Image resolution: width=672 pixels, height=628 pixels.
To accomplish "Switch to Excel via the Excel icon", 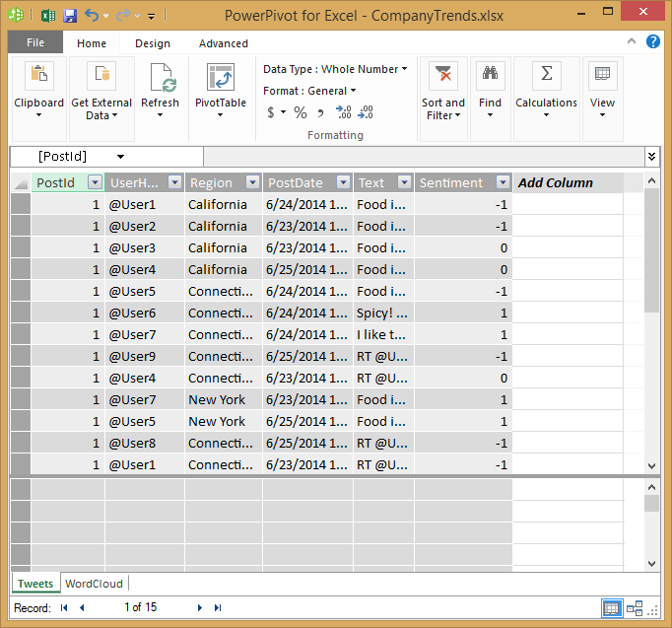I will click(x=44, y=16).
